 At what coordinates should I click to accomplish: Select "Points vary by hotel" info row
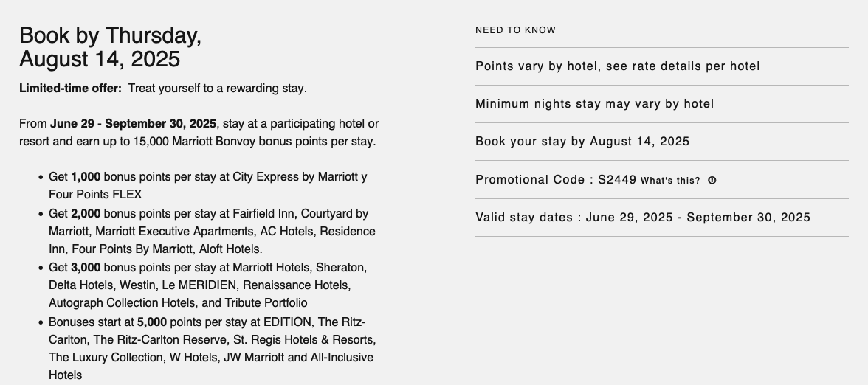click(x=617, y=66)
